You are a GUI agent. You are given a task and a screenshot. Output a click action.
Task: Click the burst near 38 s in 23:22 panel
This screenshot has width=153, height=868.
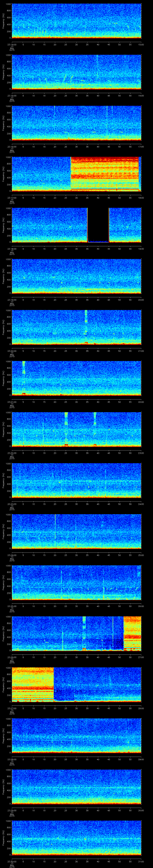point(95,429)
